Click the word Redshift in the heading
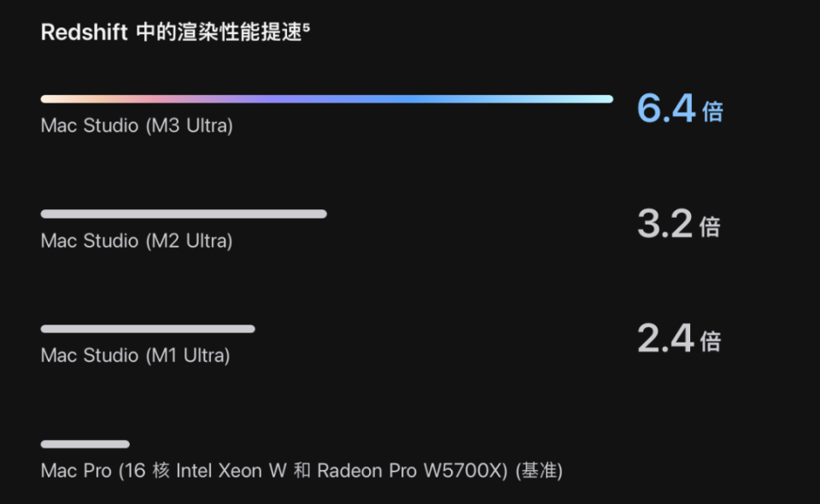This screenshot has height=504, width=820. coord(85,32)
